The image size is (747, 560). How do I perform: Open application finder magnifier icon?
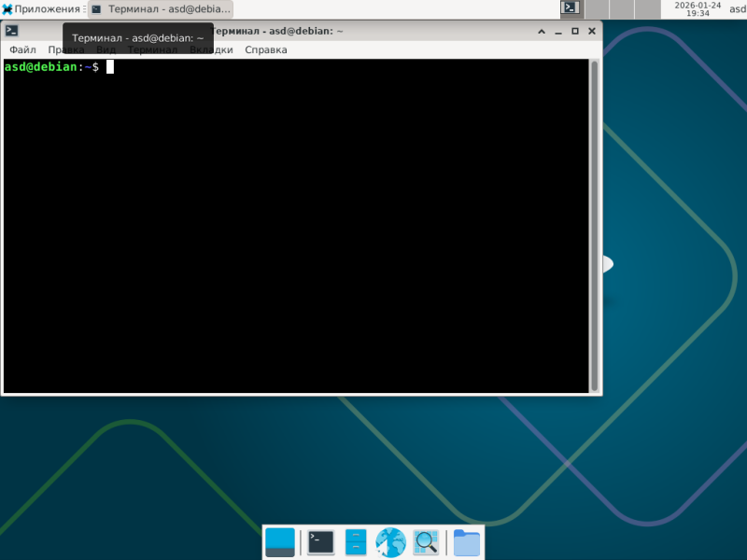[426, 542]
